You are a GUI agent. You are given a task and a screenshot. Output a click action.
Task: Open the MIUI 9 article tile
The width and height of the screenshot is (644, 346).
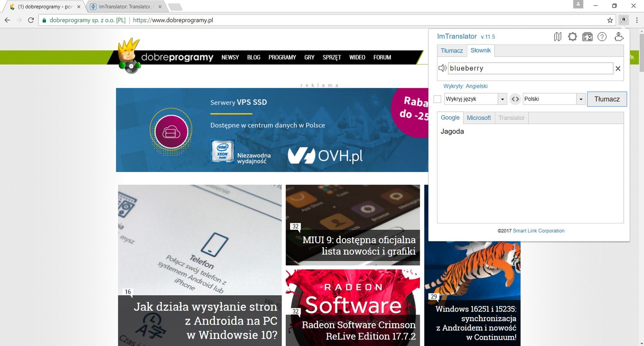point(353,225)
